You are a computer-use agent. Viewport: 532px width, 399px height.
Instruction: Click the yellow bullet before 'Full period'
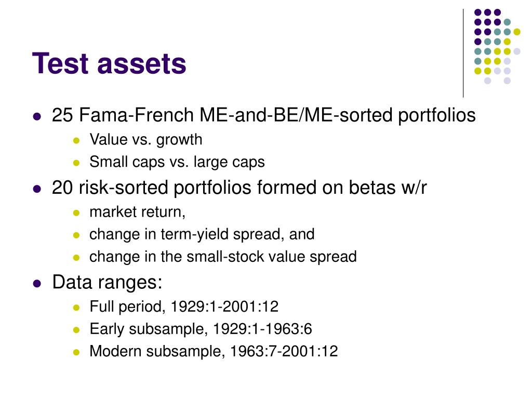pyautogui.click(x=76, y=308)
